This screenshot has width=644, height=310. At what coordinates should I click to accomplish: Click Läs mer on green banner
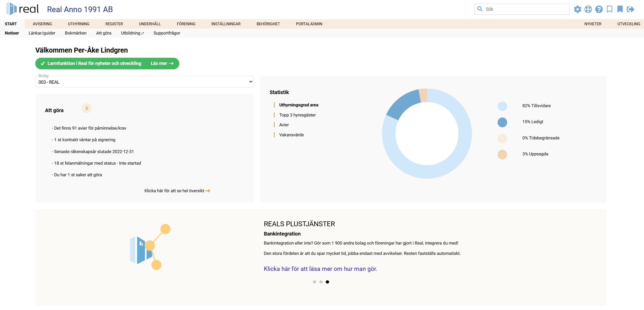(x=162, y=63)
